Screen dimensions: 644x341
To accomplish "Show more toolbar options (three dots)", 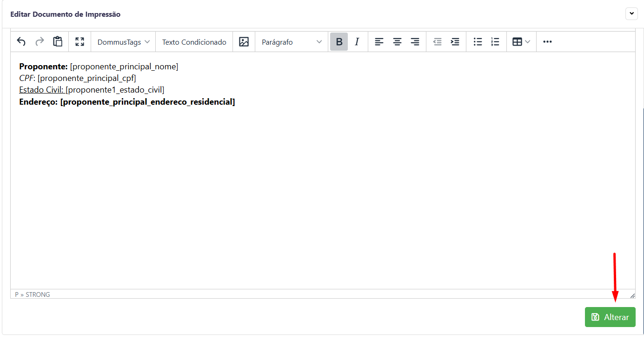I will (547, 42).
